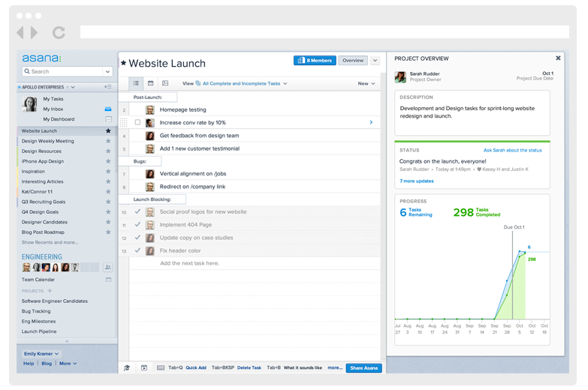This screenshot has width=588, height=390.
Task: Click the add team member icon
Action: 107,267
